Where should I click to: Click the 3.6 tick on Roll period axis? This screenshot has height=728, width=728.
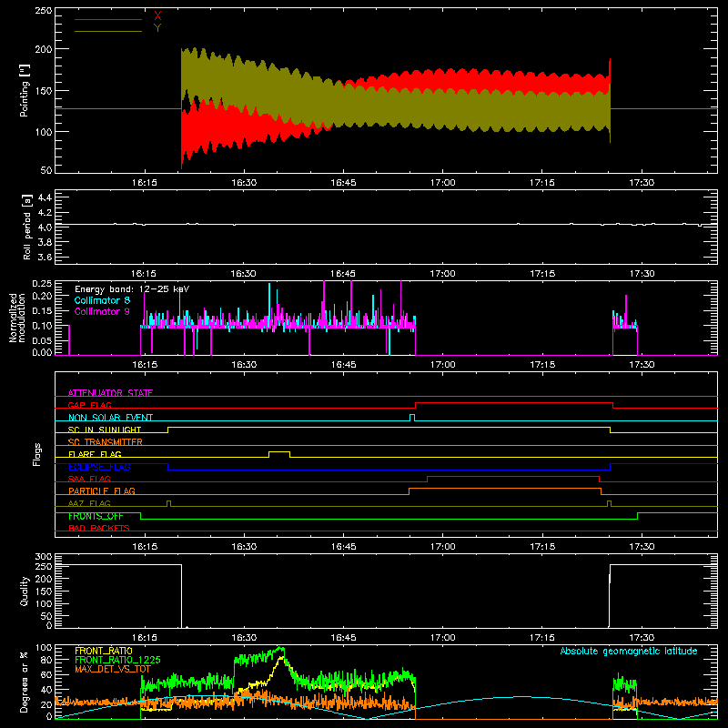[x=45, y=257]
